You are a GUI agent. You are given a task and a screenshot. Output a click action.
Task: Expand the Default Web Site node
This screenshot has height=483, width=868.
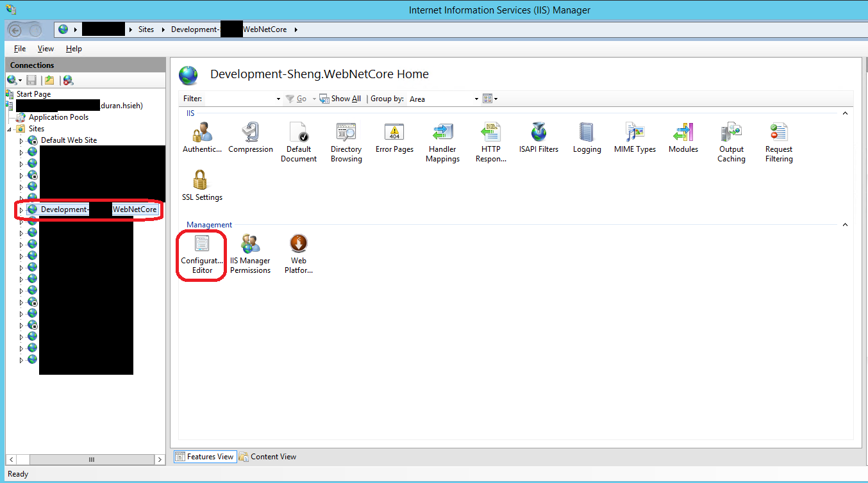point(21,140)
